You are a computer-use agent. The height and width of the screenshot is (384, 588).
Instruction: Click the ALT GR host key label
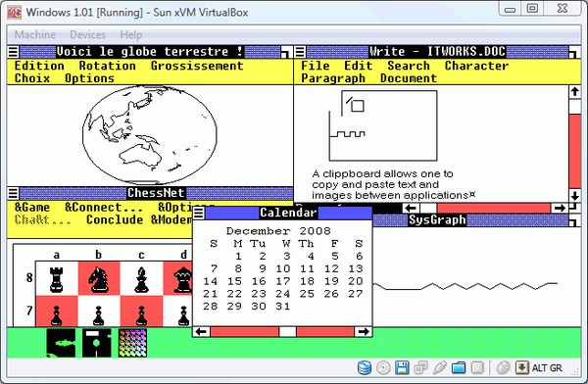coord(547,368)
